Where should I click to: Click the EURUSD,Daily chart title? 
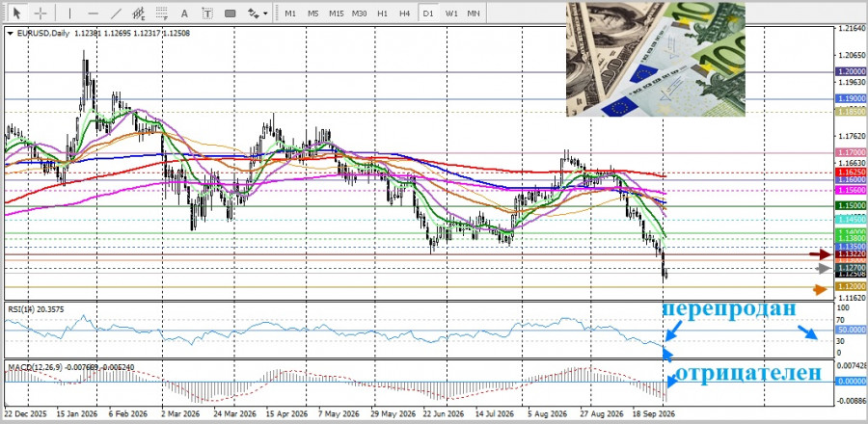[x=43, y=33]
